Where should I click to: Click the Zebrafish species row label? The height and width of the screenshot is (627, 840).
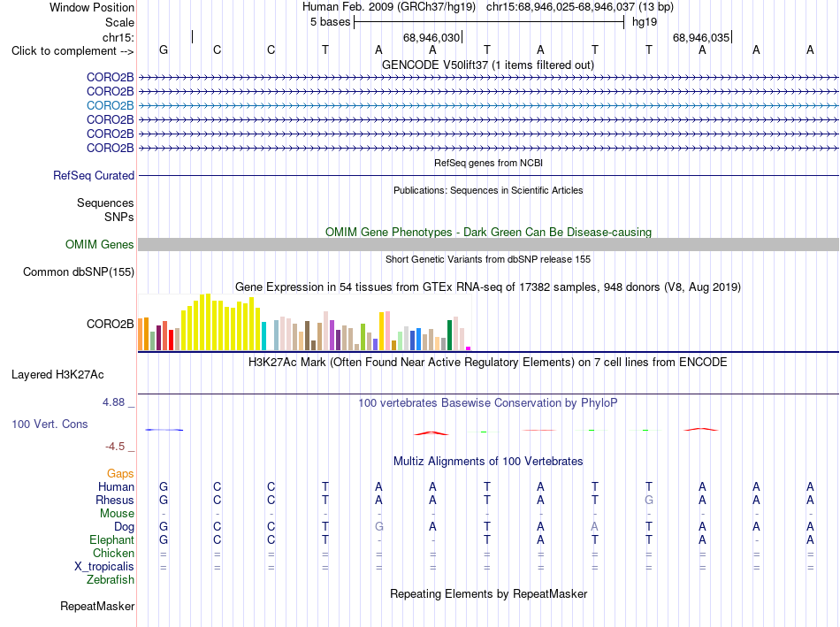point(110,580)
